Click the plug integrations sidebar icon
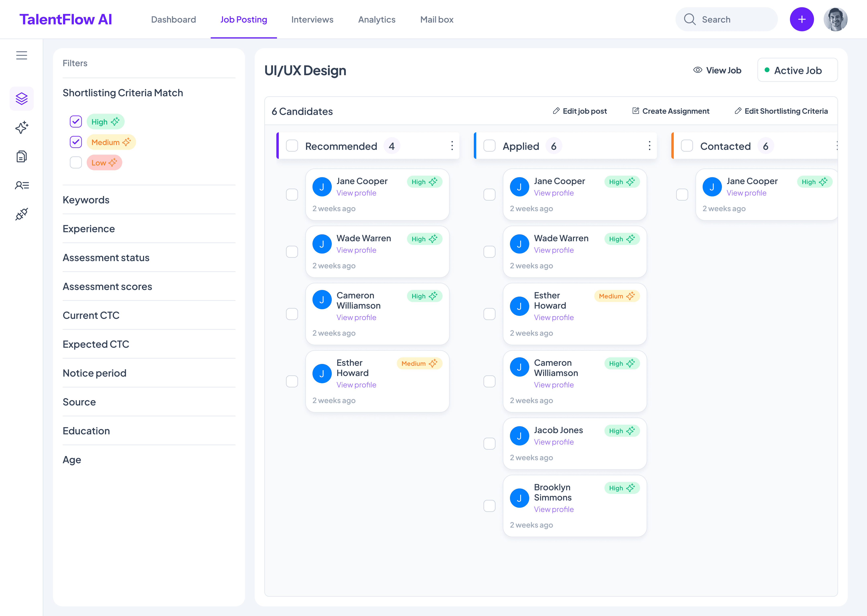Image resolution: width=867 pixels, height=616 pixels. click(x=22, y=214)
